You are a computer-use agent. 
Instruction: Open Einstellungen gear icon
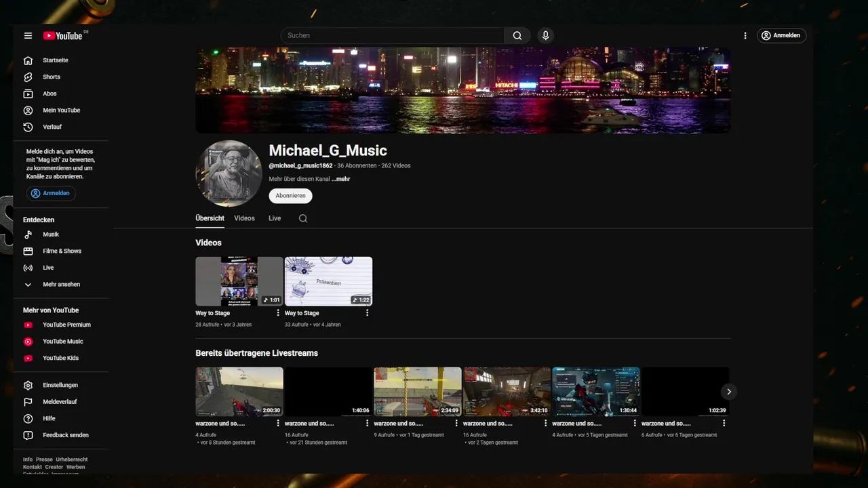pos(28,386)
